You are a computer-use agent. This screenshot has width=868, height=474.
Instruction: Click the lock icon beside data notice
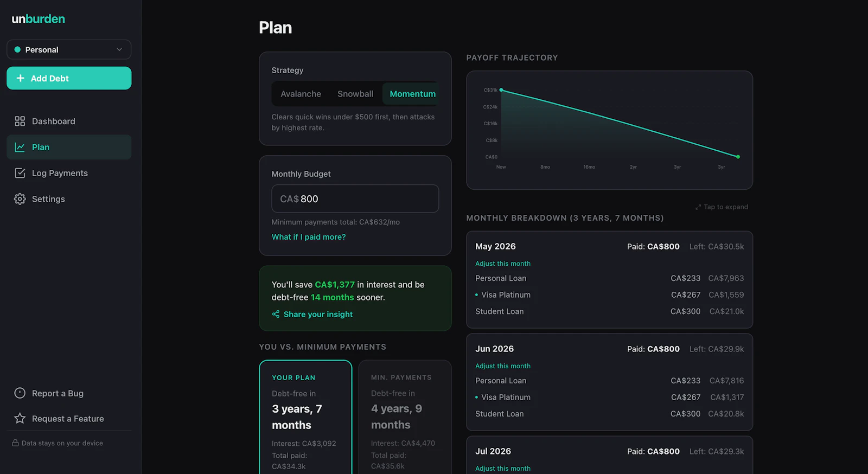[15, 443]
